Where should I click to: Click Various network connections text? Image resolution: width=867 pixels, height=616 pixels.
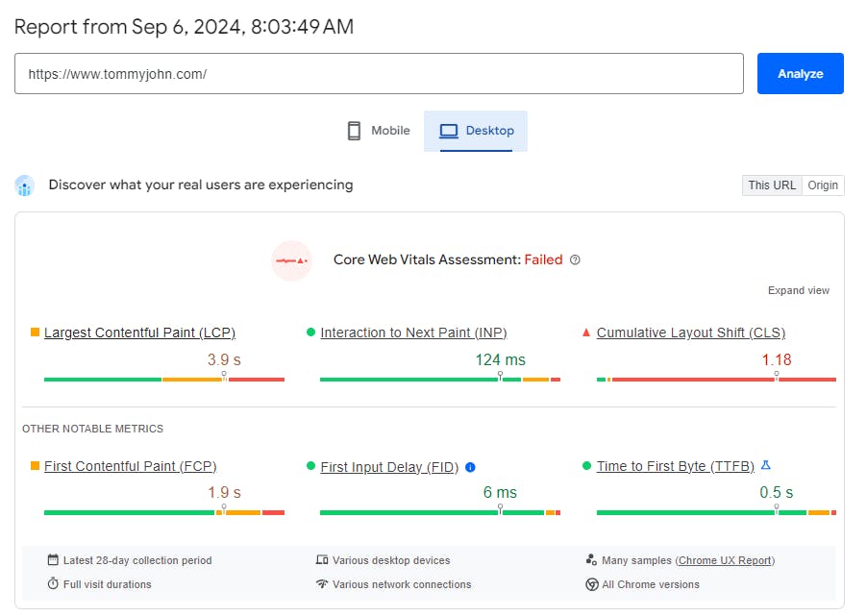402,584
